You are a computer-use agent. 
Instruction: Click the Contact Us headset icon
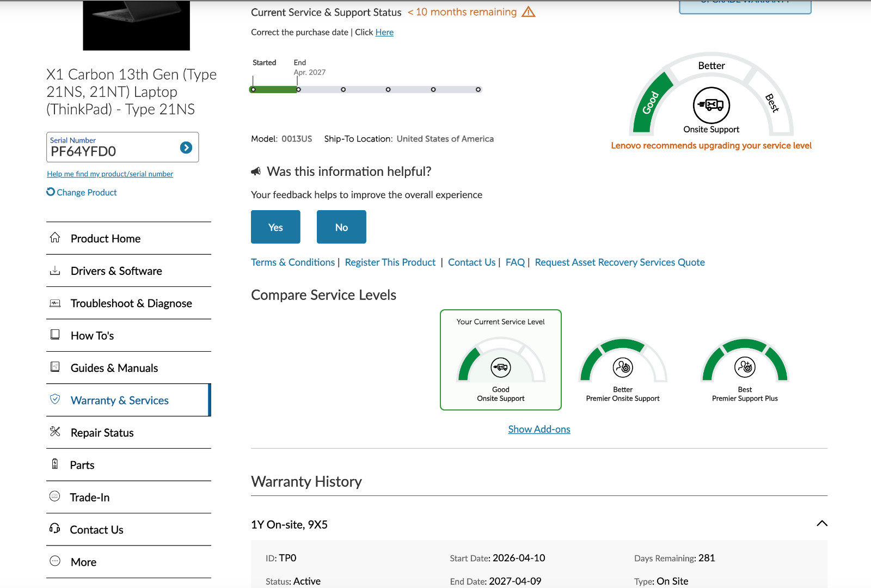pyautogui.click(x=55, y=528)
